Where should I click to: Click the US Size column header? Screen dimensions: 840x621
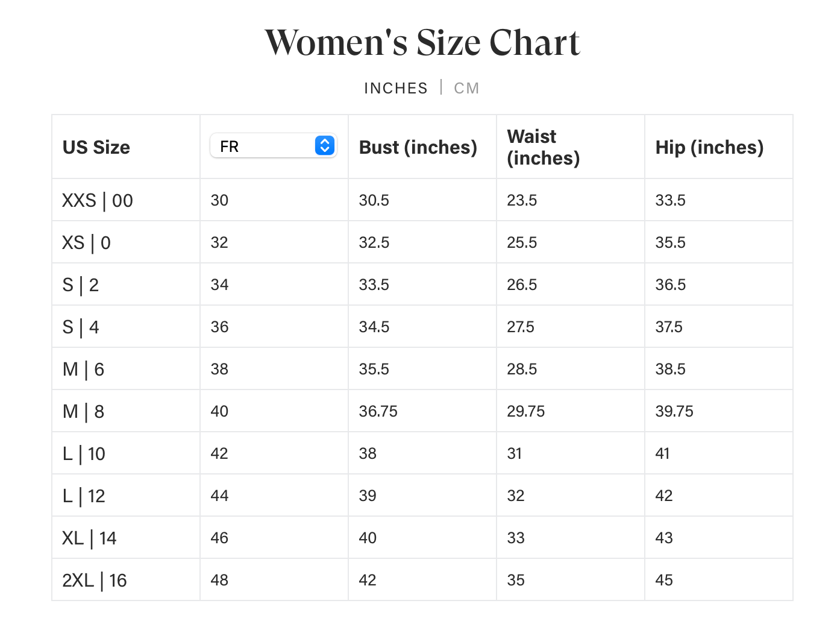96,147
